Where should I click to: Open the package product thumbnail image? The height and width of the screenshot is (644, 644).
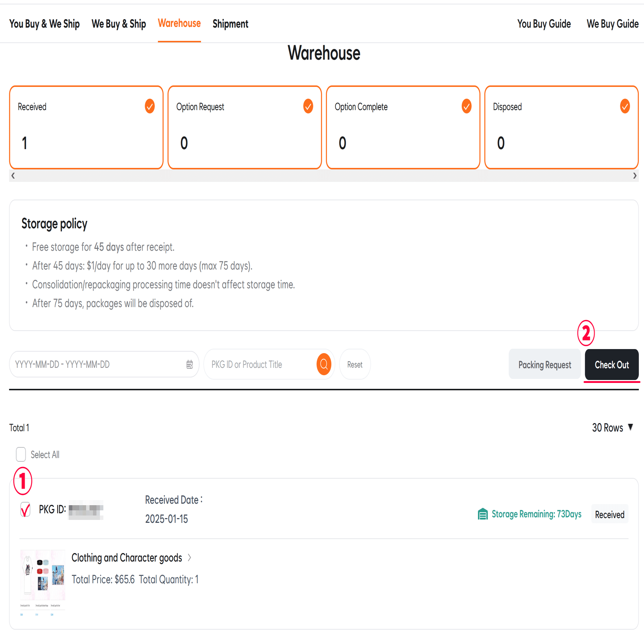click(x=43, y=577)
